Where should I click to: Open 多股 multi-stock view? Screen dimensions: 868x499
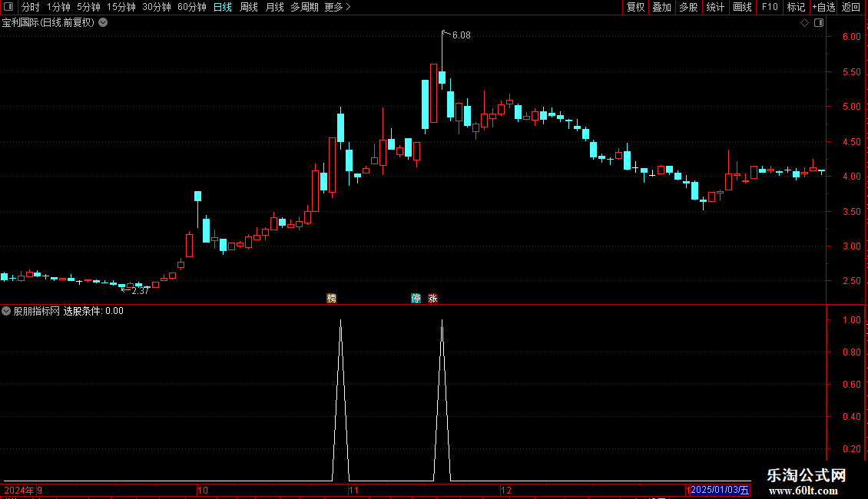(x=688, y=7)
